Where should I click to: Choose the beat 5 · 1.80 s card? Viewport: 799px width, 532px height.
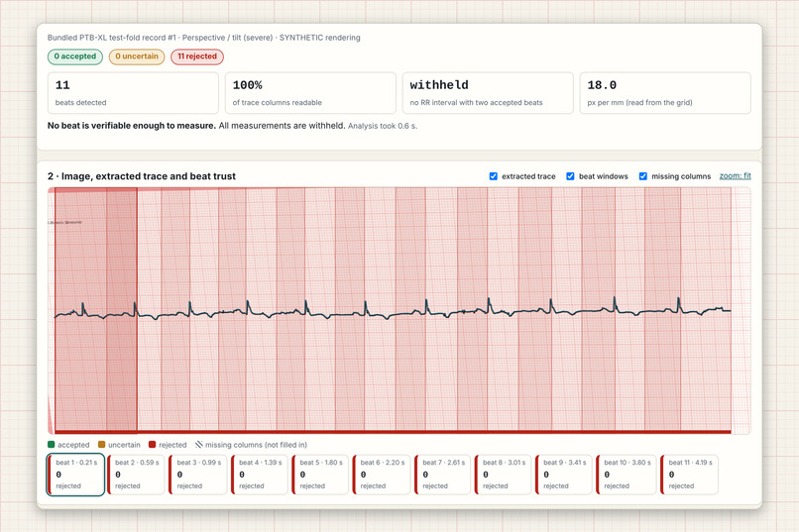[x=320, y=475]
